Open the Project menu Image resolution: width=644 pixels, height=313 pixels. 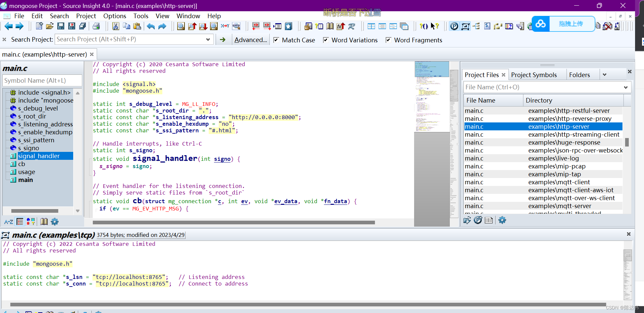86,16
